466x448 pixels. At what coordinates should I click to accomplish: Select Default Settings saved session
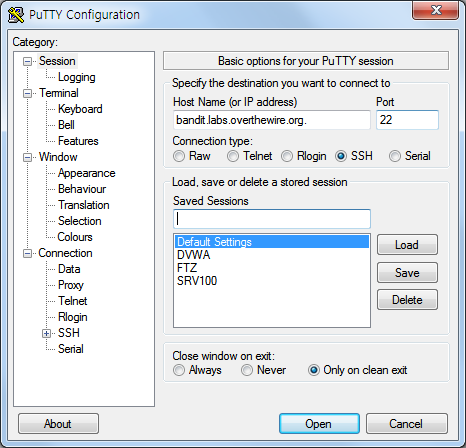pyautogui.click(x=272, y=242)
